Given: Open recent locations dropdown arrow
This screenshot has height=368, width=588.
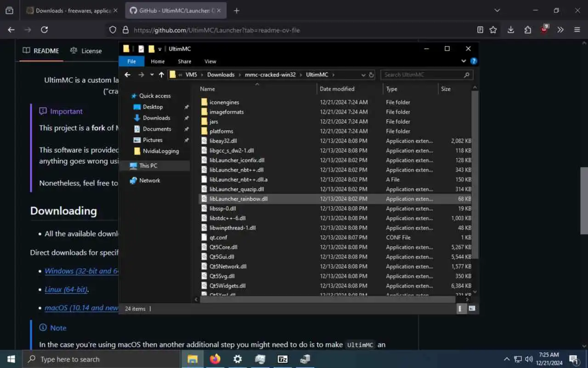Looking at the screenshot, I should 152,75.
